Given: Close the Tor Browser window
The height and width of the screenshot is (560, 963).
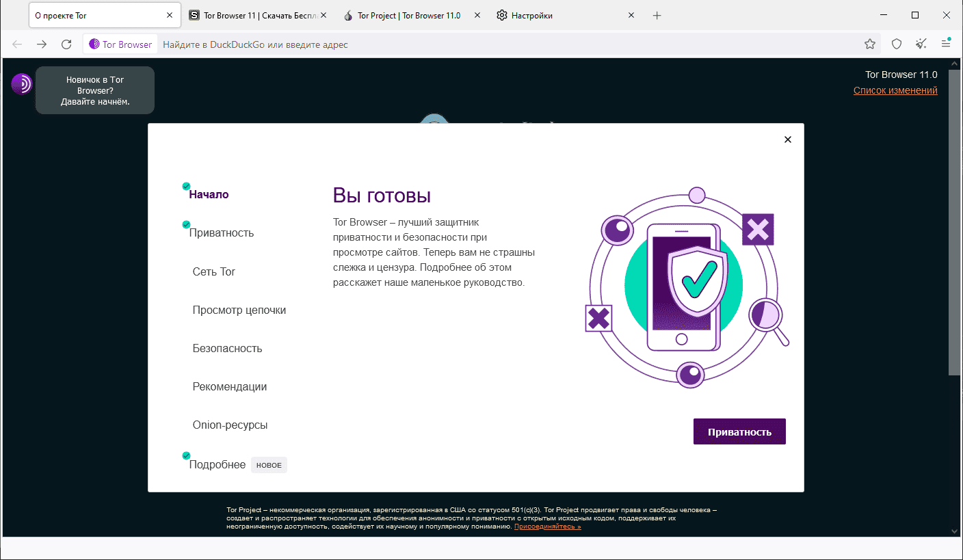Looking at the screenshot, I should coord(947,15).
